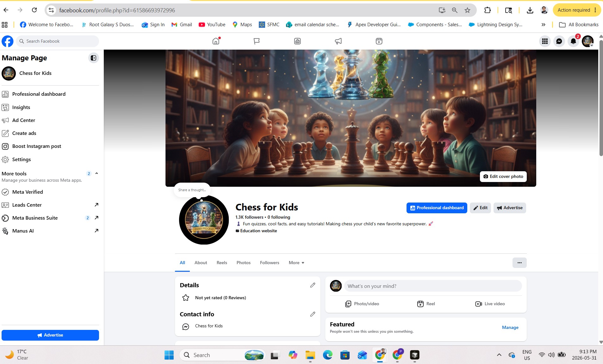Click Manage in the Featured section

[510, 327]
